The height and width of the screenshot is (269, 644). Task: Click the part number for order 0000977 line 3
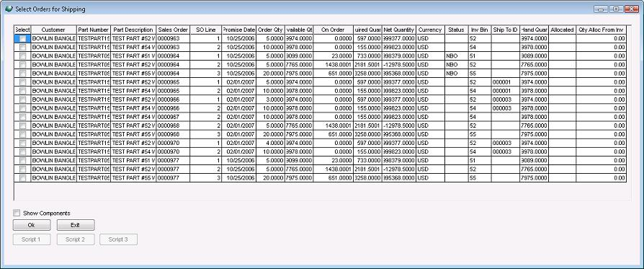tap(94, 178)
